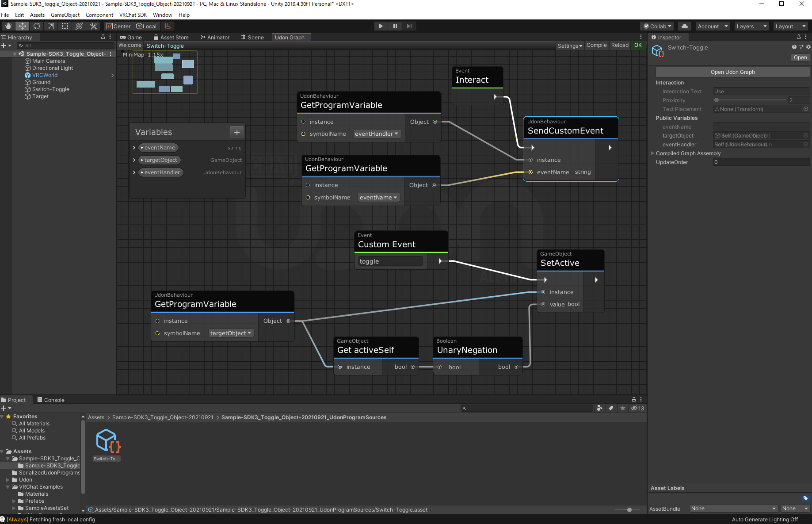Select the Scale tool
Viewport: 812px width, 524px height.
pyautogui.click(x=50, y=26)
